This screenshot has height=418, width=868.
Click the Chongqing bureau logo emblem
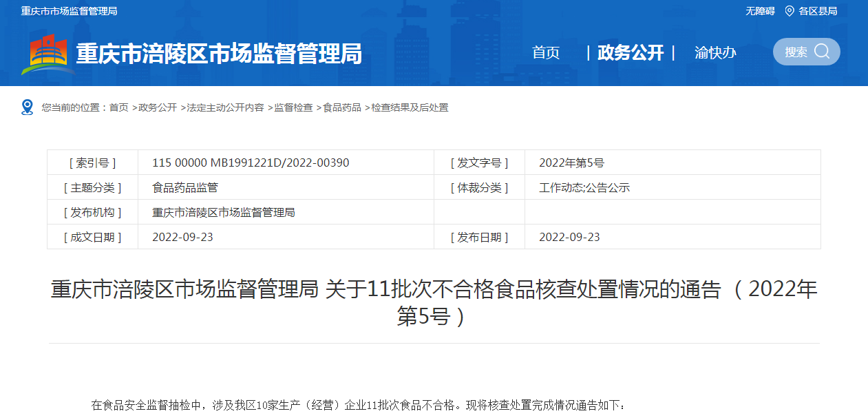pyautogui.click(x=48, y=54)
